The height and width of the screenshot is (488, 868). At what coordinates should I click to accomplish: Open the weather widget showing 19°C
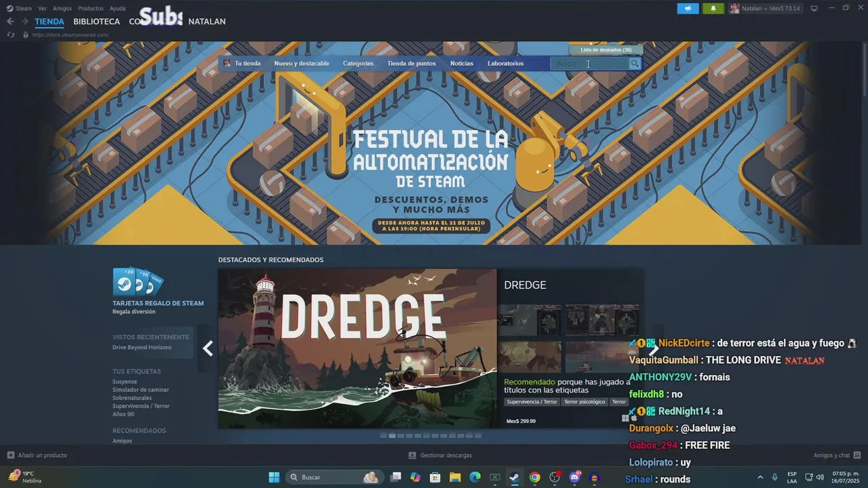(x=24, y=477)
